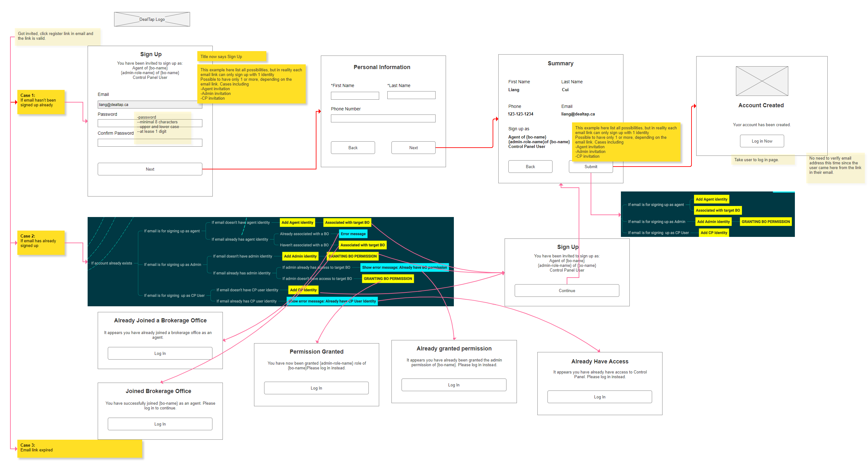Click the phone value 123-123-1234
The width and height of the screenshot is (868, 464).
point(520,114)
